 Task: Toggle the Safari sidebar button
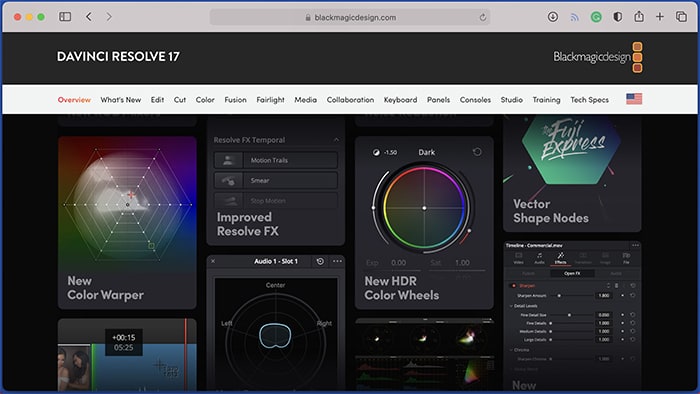(x=65, y=17)
